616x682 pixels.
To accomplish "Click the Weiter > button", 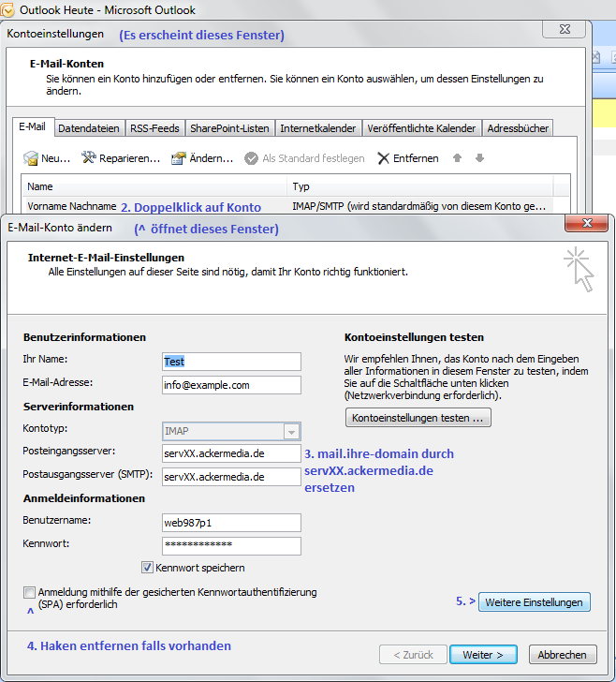I will click(x=483, y=655).
